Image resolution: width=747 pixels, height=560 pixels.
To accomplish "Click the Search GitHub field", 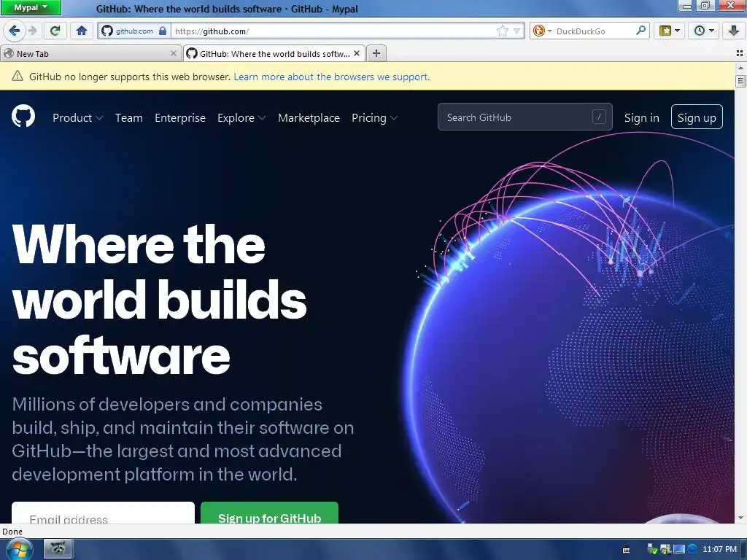I will [x=525, y=117].
